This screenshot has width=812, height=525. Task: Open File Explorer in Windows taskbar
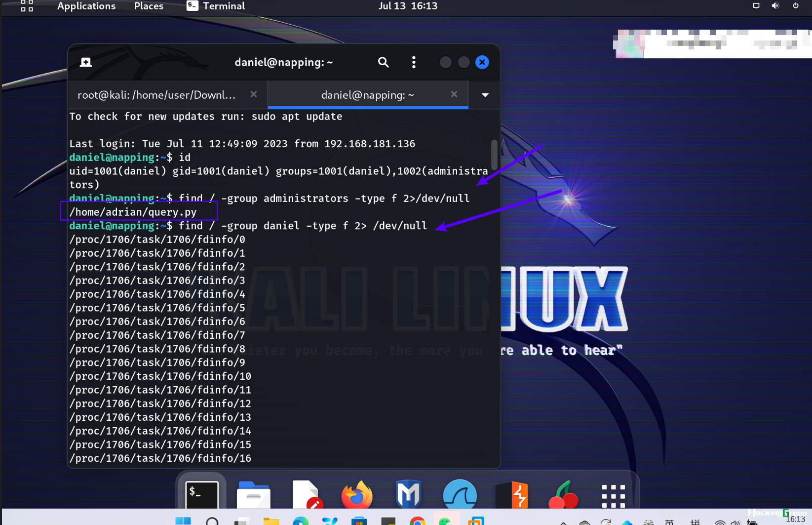(x=271, y=521)
